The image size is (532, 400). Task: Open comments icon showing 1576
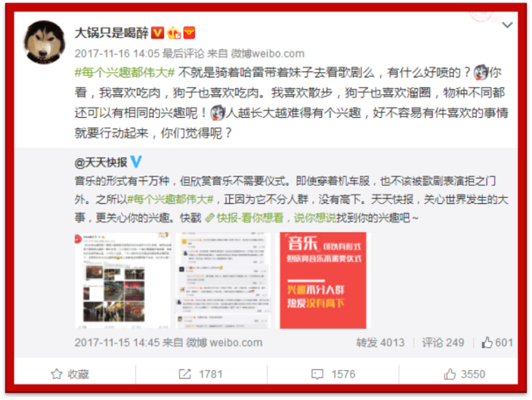click(333, 374)
